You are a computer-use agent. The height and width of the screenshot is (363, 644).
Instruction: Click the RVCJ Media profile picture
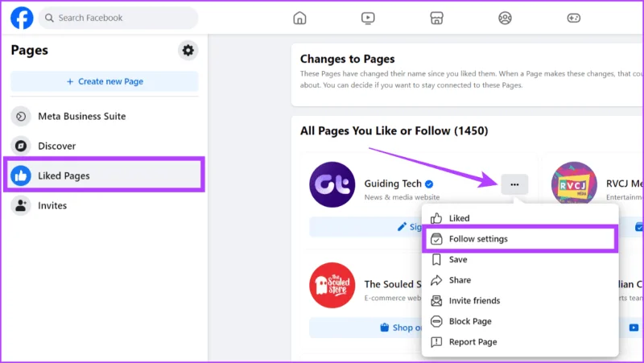574,184
